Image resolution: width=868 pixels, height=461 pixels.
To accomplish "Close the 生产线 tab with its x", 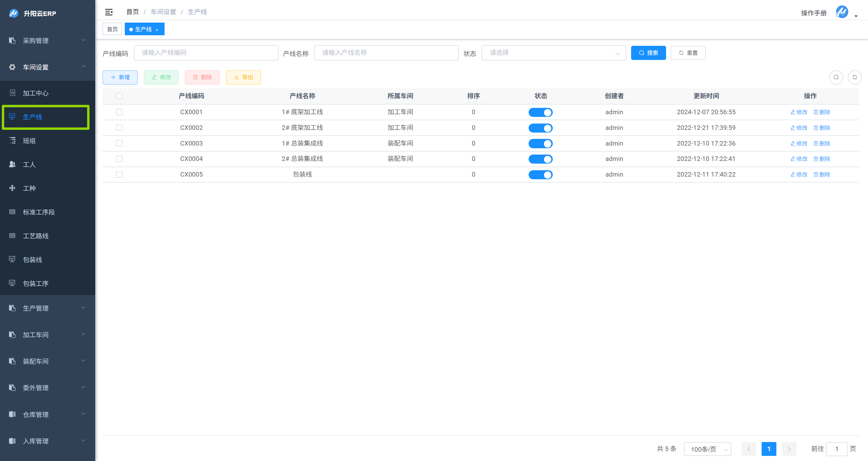I will click(157, 30).
